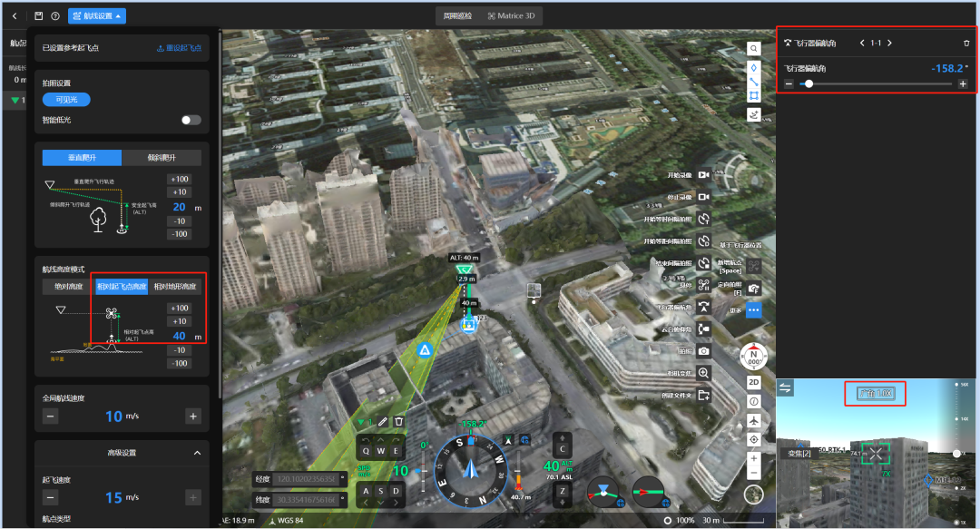Edit waypoint 1 with the pencil icon
This screenshot has height=529, width=980.
coord(383,422)
